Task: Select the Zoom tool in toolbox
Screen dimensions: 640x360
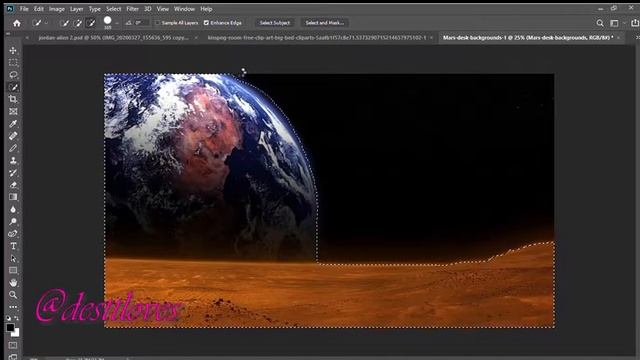Action: (x=13, y=295)
